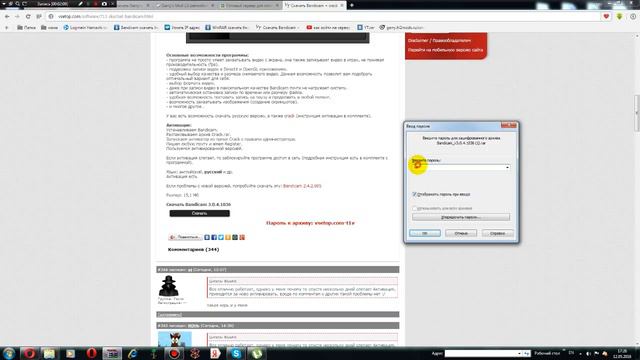Click the Facebook share icon
Image resolution: width=640 pixels, height=360 pixels.
pos(214,237)
